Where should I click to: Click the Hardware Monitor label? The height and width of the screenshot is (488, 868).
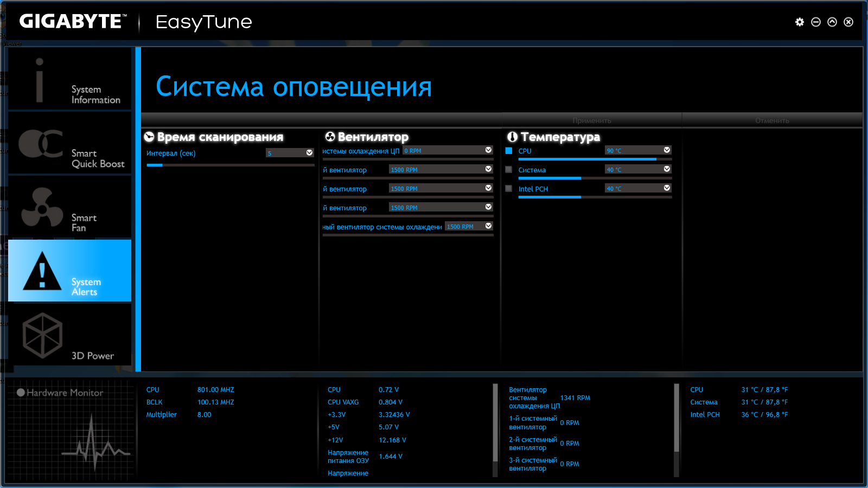click(65, 393)
